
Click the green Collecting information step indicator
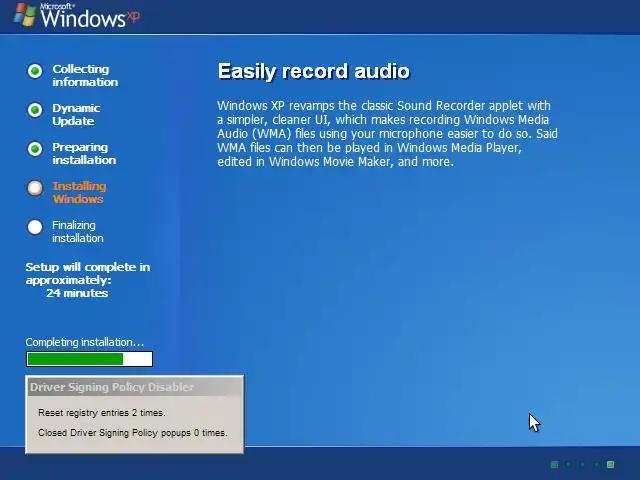pos(35,71)
